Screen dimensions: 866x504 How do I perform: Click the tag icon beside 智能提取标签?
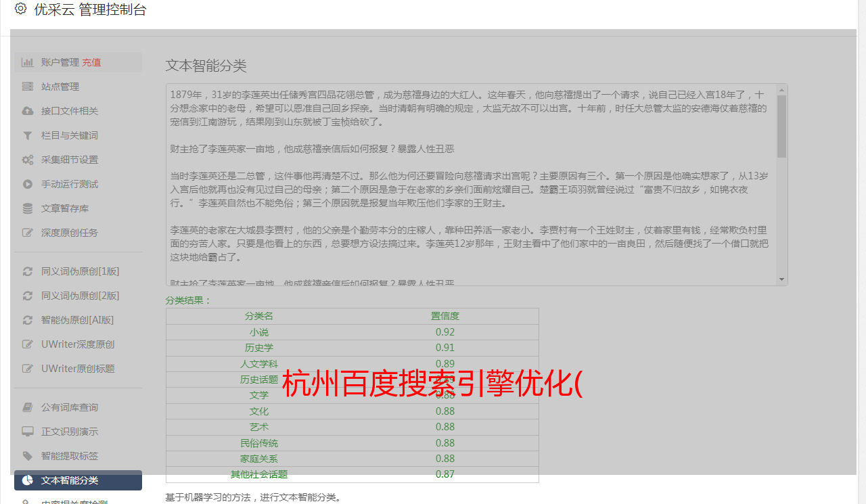point(27,456)
